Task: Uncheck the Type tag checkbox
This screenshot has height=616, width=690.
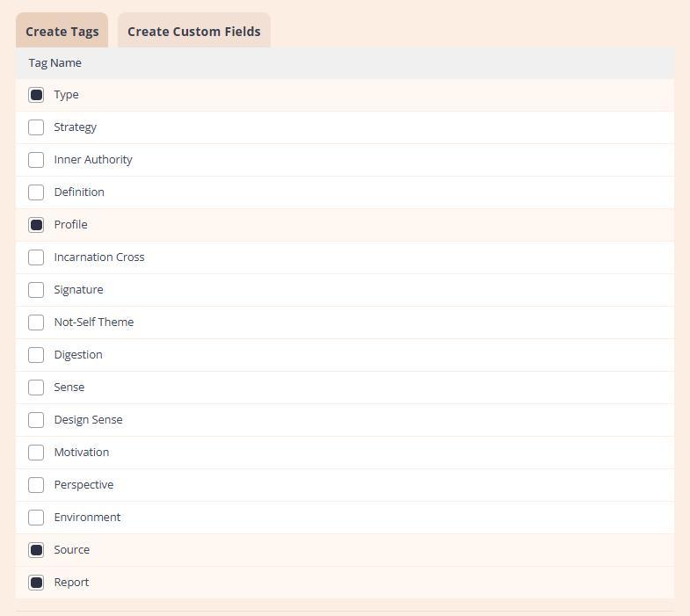Action: (x=36, y=95)
